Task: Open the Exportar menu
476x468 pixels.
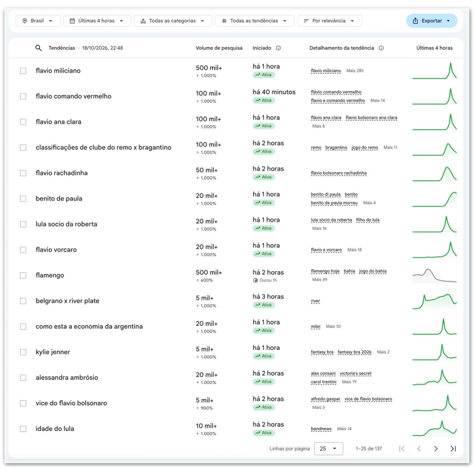Action: [x=431, y=21]
